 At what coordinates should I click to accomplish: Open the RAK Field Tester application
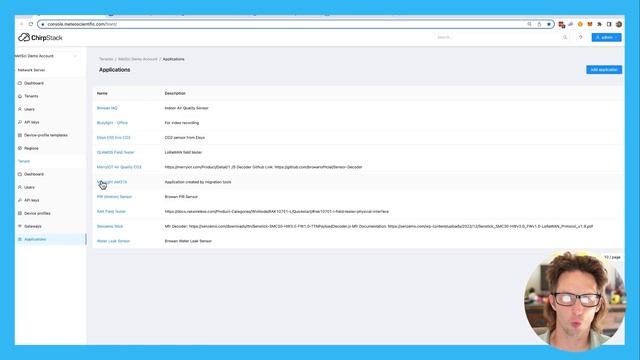coord(111,211)
